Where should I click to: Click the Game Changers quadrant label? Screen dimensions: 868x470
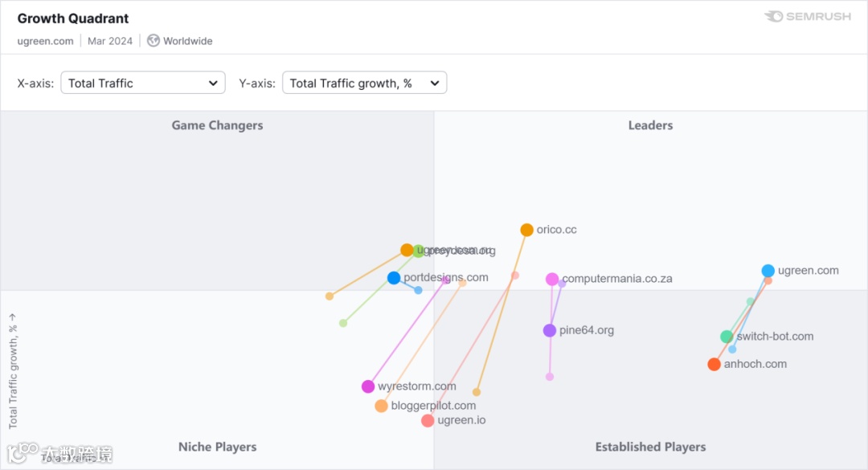point(217,125)
